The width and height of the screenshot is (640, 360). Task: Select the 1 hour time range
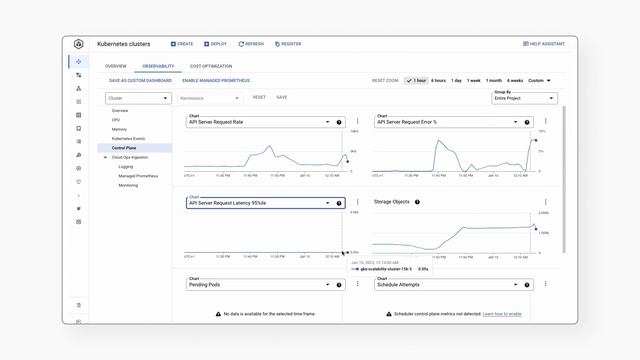point(416,80)
